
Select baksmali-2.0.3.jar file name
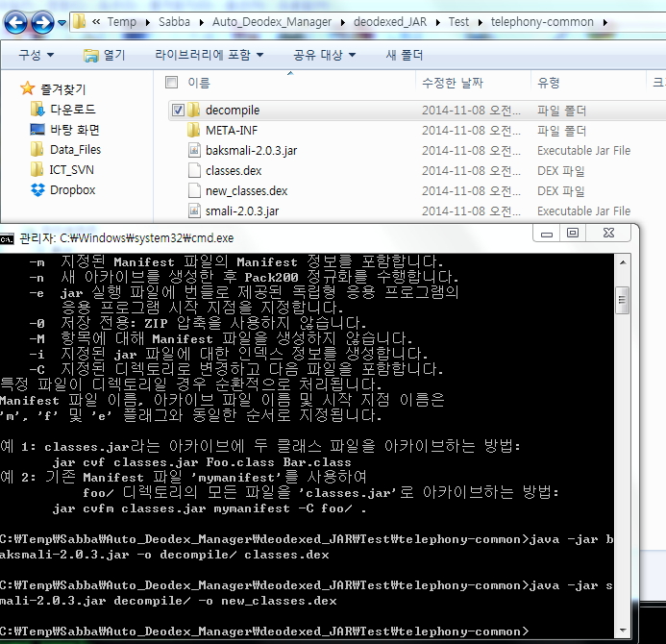coord(252,150)
